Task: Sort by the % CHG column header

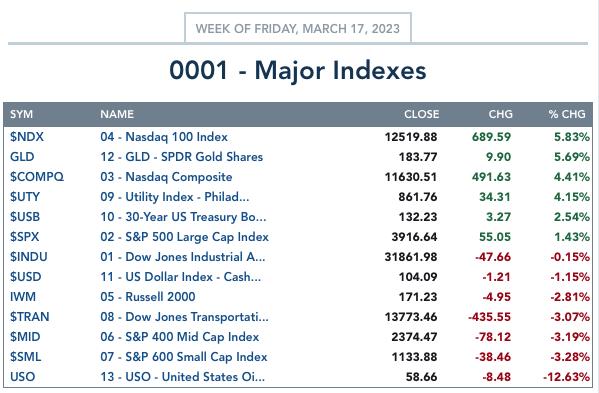Action: pyautogui.click(x=567, y=114)
